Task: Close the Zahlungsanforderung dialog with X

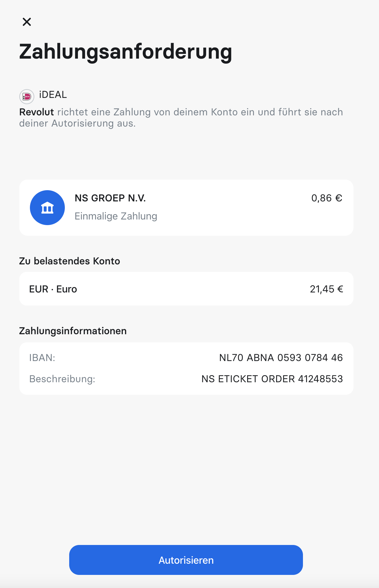Action: pos(27,22)
